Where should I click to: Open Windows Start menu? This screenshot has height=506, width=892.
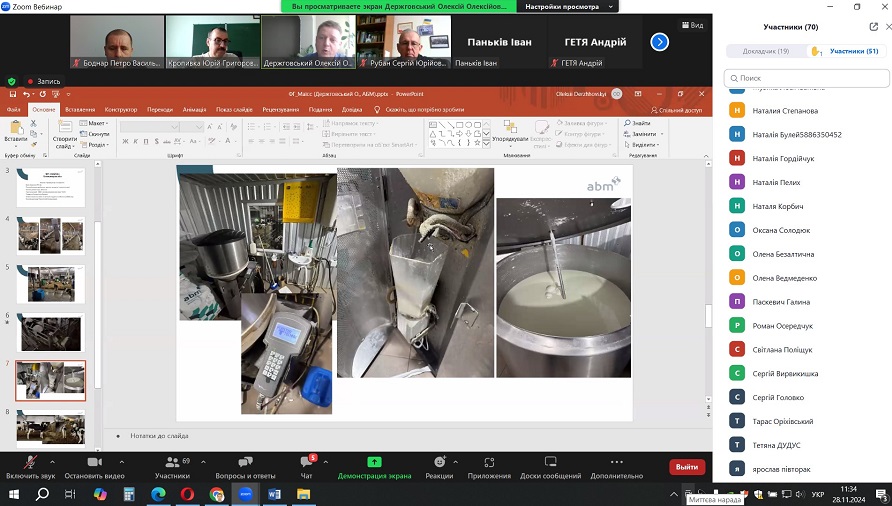[14, 494]
